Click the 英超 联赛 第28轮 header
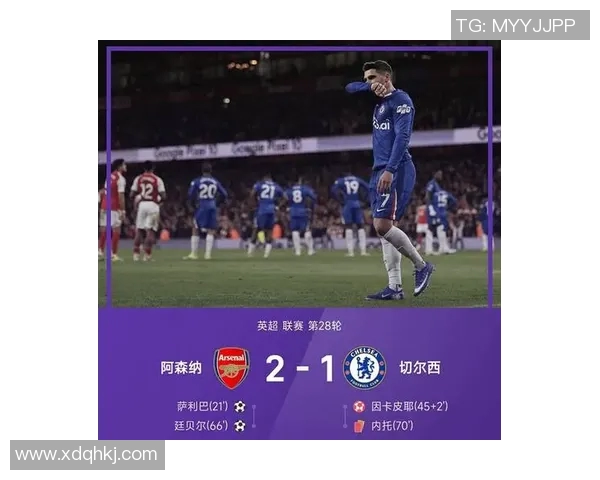 tap(299, 326)
